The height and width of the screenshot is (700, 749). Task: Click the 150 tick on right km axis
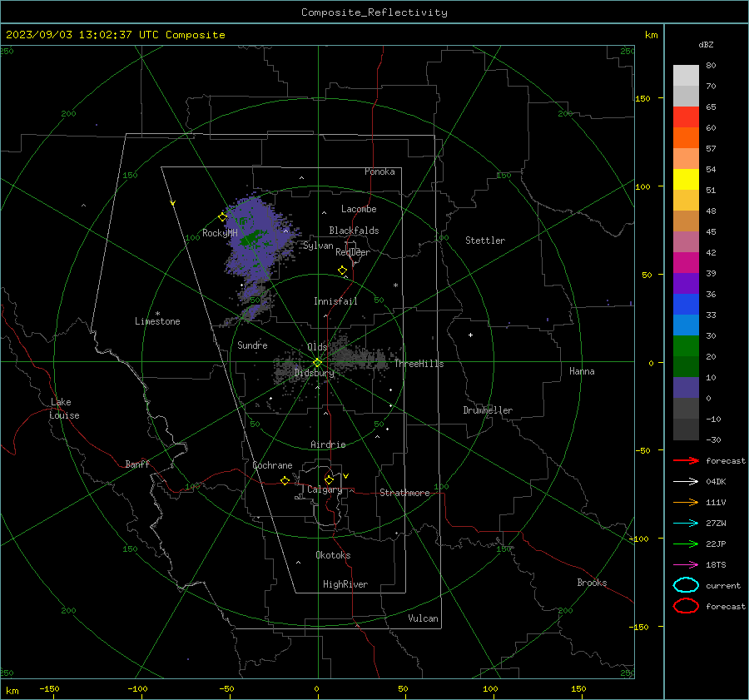coord(642,98)
